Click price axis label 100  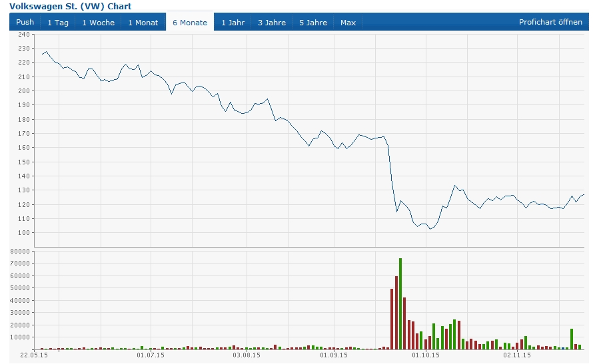pos(24,233)
